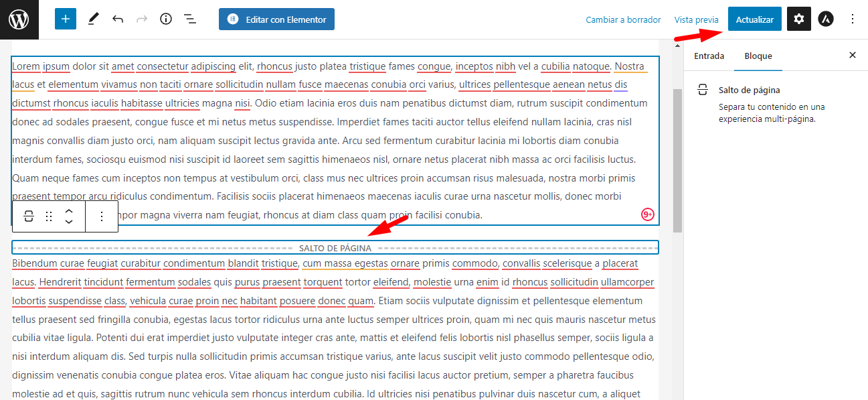This screenshot has width=868, height=400.
Task: Switch to the Bloque tab
Action: click(x=758, y=56)
